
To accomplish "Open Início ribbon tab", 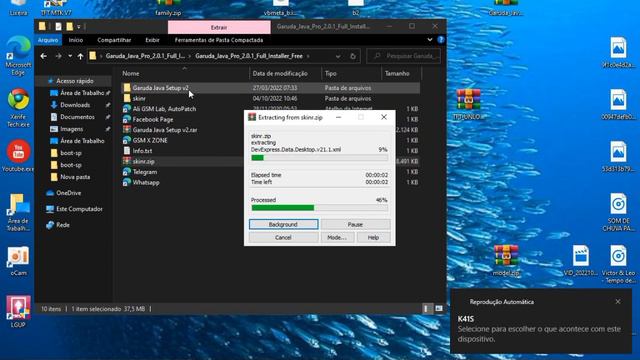I will [x=76, y=40].
